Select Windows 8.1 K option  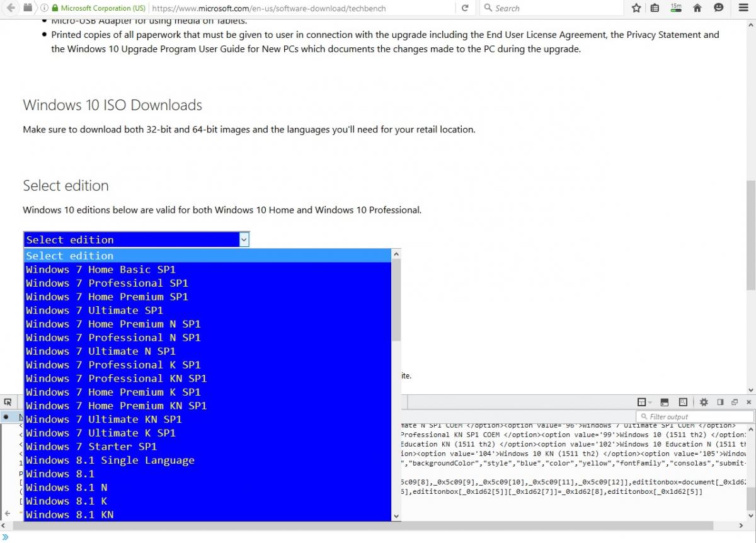[x=207, y=501]
